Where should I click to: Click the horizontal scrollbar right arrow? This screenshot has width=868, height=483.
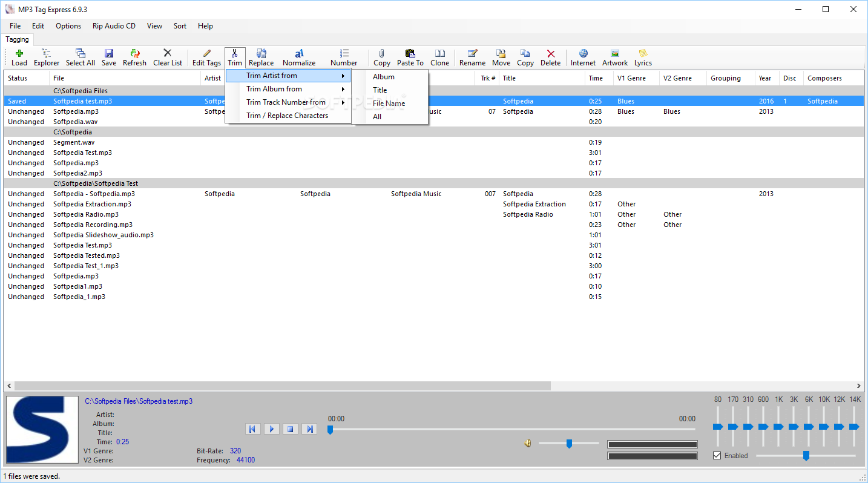click(x=859, y=386)
